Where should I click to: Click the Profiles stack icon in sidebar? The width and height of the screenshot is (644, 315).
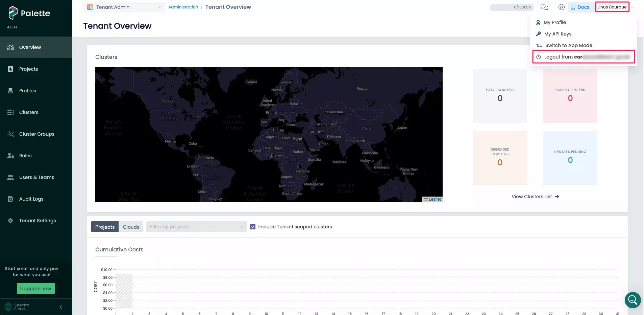tap(10, 91)
